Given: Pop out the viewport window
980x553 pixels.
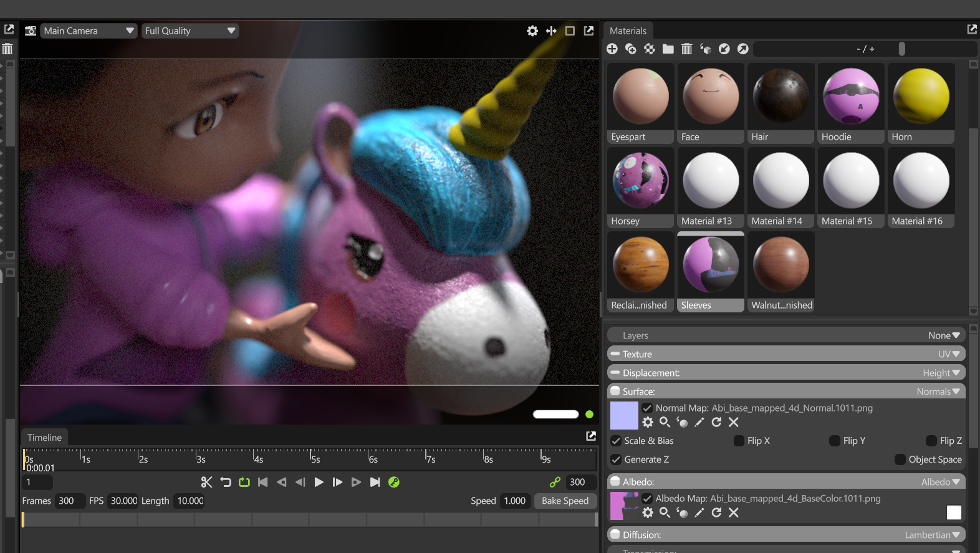Looking at the screenshot, I should (x=588, y=31).
